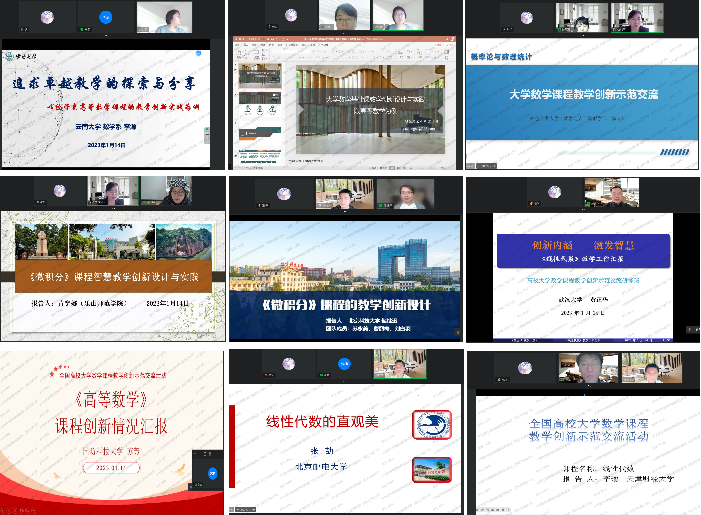Click the round emblem logo beside 线性代数的直观美

[x=432, y=424]
